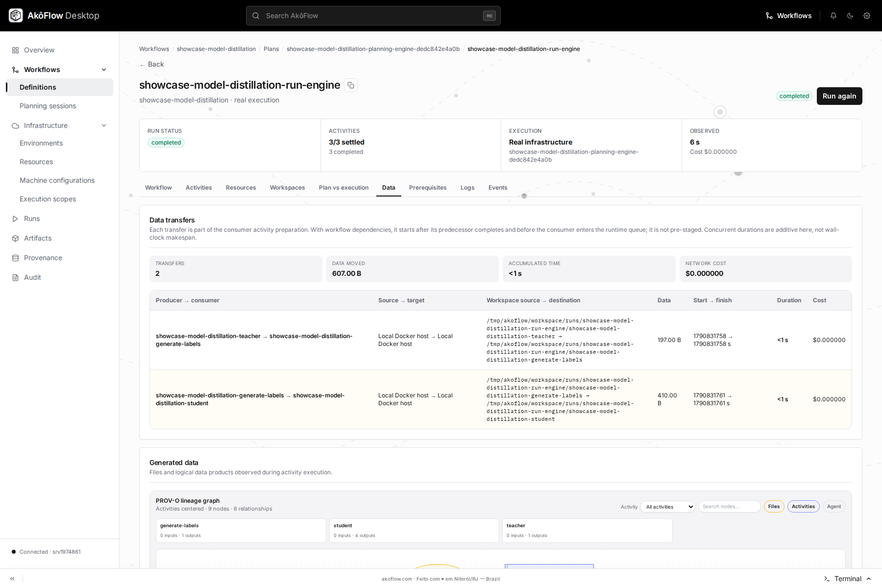Toggle the Agent lineage filter

coord(834,507)
